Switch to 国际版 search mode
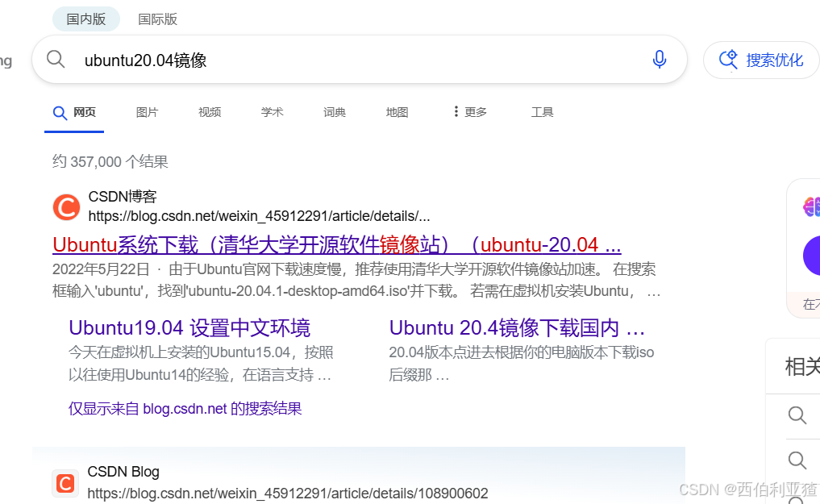The height and width of the screenshot is (504, 820). point(157,19)
